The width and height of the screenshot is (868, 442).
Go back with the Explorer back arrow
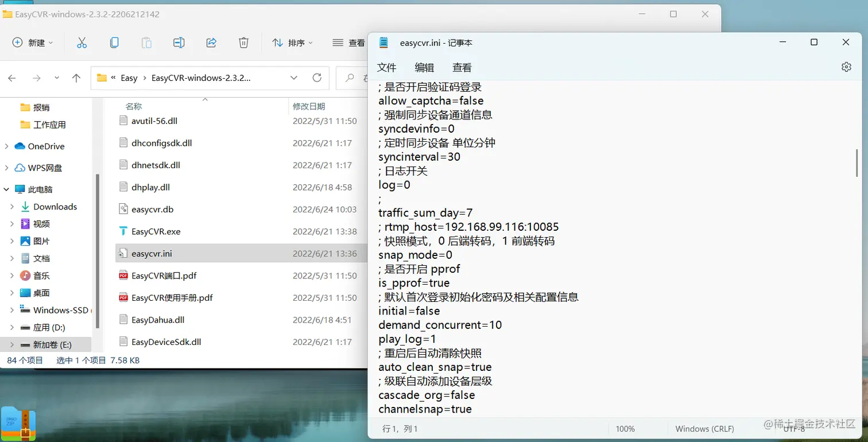[12, 78]
